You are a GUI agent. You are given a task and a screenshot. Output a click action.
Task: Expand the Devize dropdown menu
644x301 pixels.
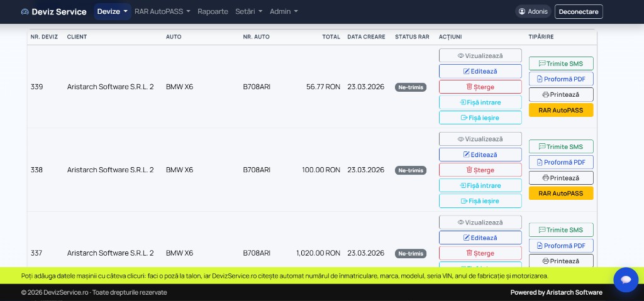pyautogui.click(x=112, y=11)
